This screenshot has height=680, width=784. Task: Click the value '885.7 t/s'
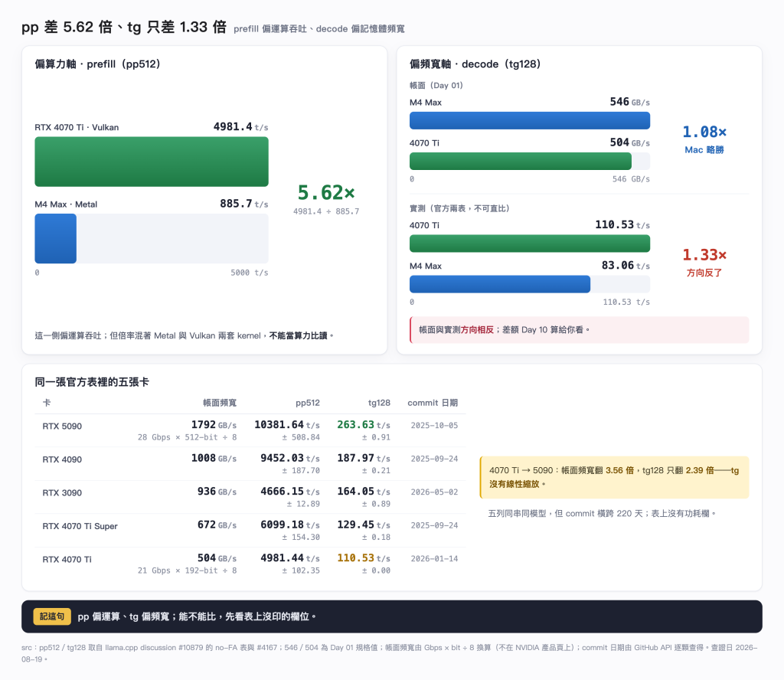click(244, 204)
